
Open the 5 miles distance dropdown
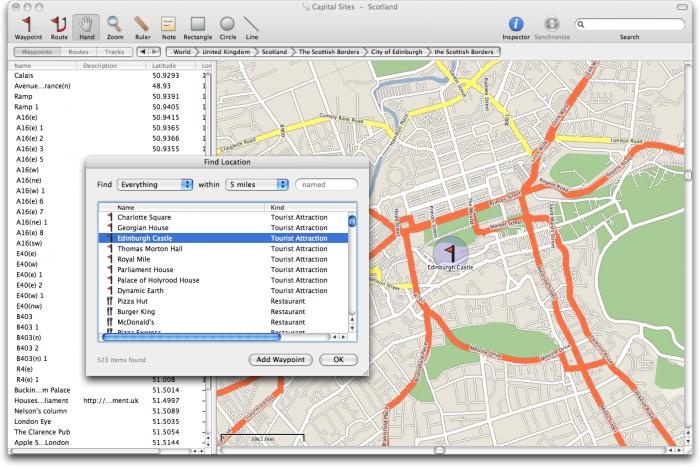click(x=257, y=184)
